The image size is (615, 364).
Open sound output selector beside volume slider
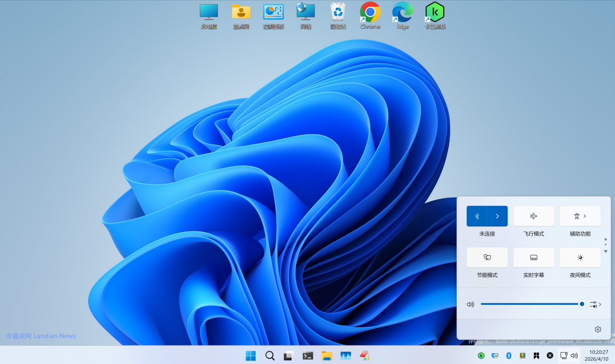(595, 304)
